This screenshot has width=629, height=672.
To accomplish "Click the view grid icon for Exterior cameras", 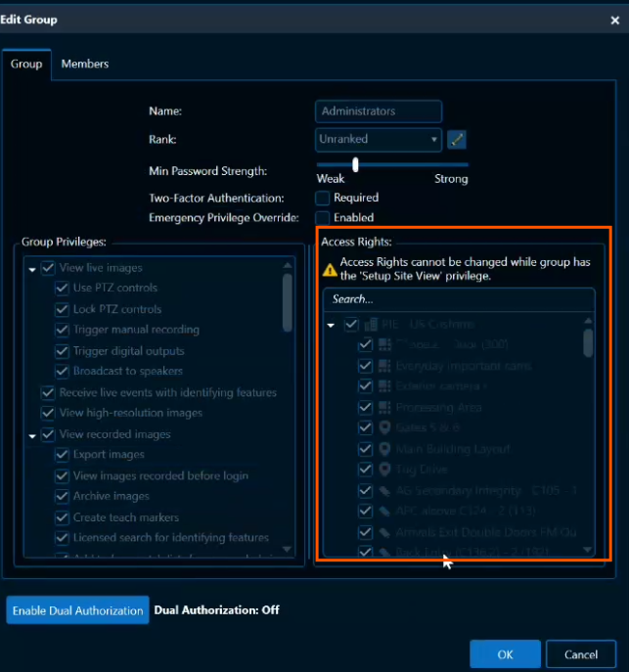I will (384, 385).
